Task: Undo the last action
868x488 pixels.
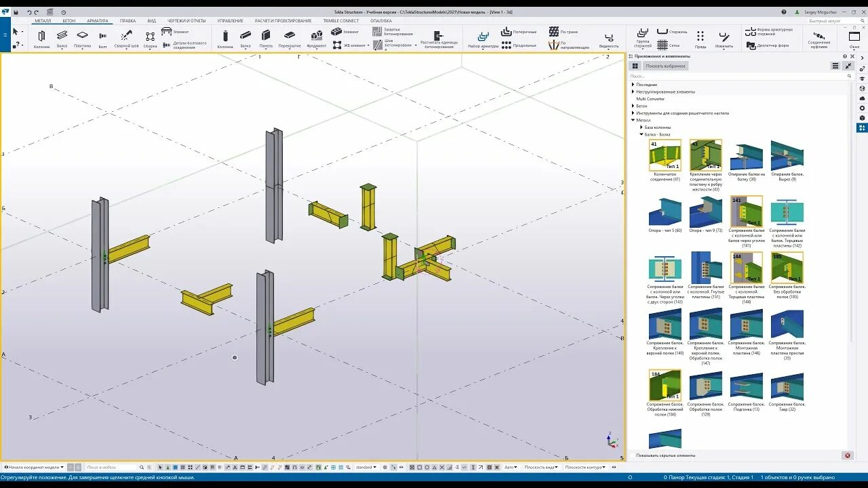Action: pos(29,12)
